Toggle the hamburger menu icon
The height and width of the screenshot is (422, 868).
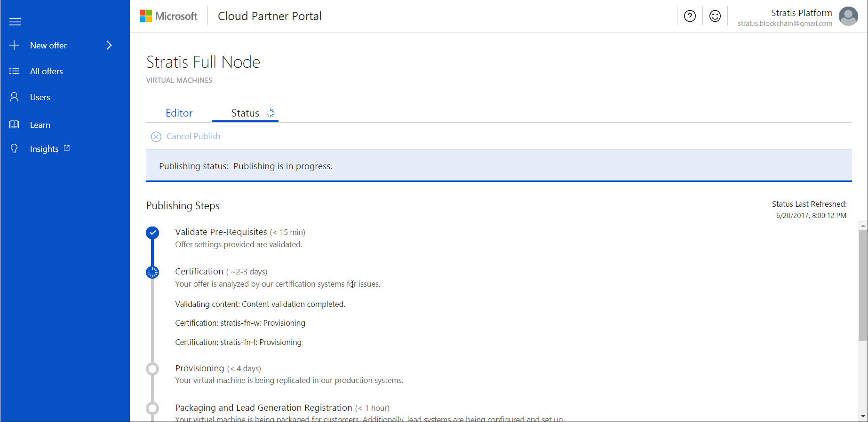point(15,22)
